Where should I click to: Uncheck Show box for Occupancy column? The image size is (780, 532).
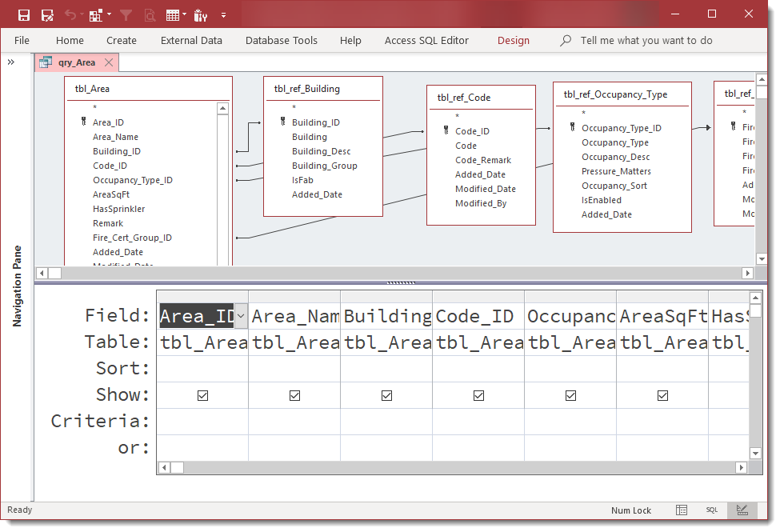570,396
